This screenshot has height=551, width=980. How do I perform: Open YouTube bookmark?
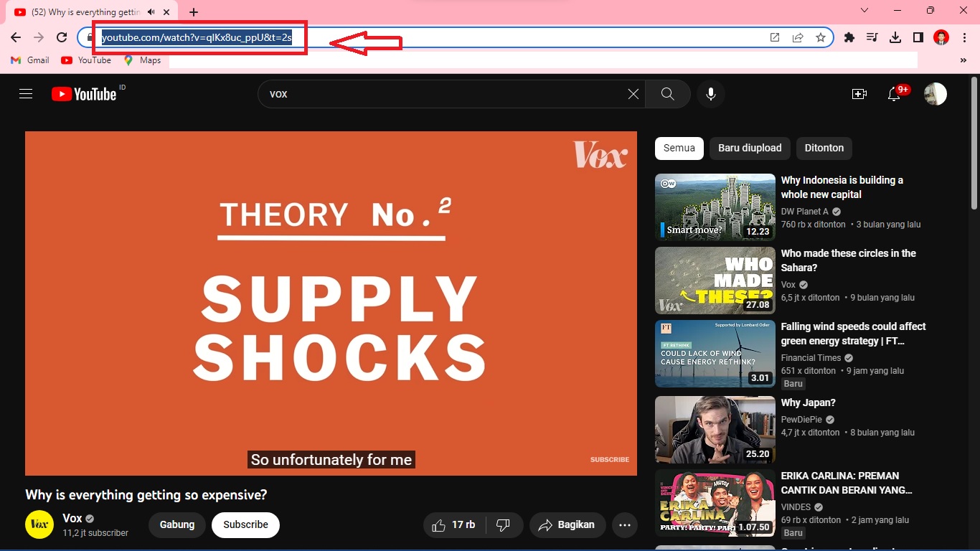pyautogui.click(x=86, y=60)
